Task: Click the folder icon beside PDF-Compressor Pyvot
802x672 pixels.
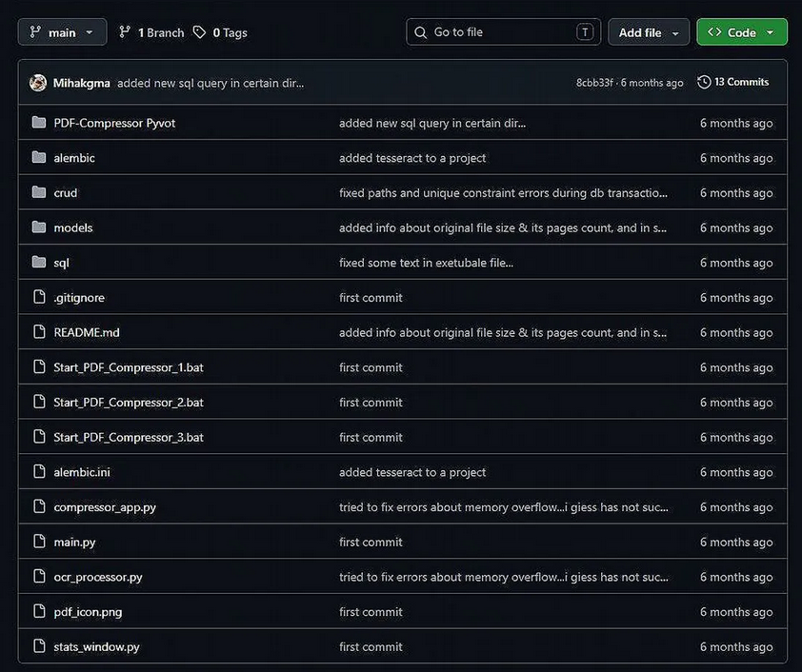Action: point(39,123)
